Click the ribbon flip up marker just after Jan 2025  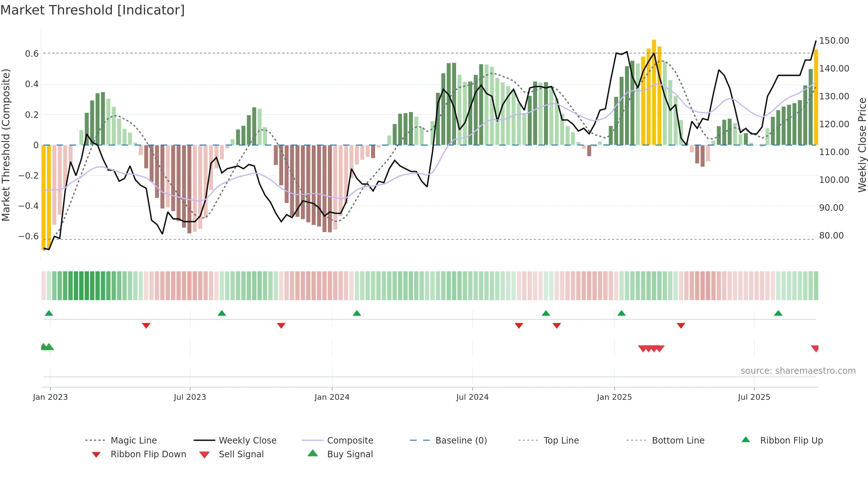click(x=621, y=313)
